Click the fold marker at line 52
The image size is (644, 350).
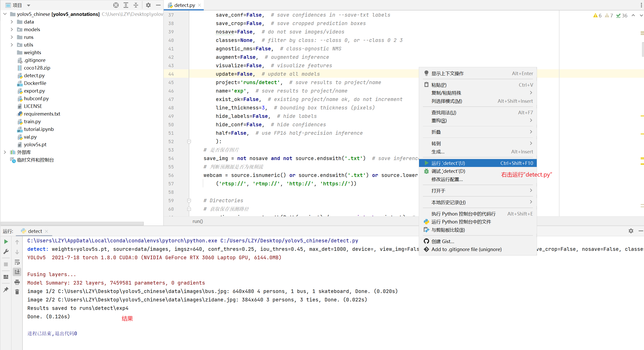(189, 141)
